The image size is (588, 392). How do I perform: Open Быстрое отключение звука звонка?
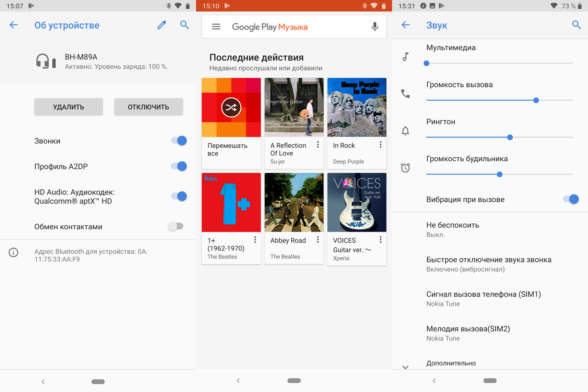tap(490, 264)
